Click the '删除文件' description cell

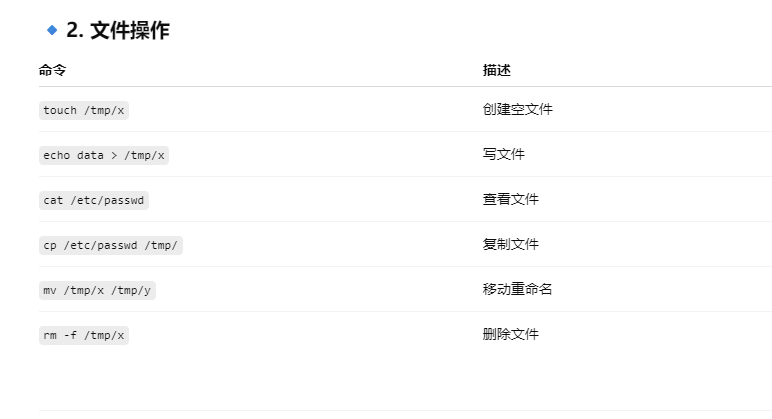pyautogui.click(x=511, y=334)
